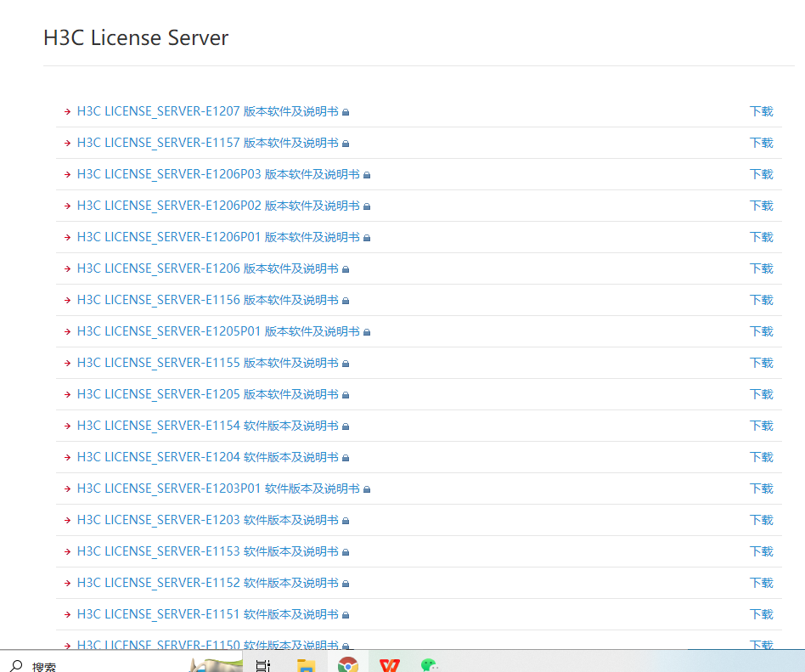Image resolution: width=805 pixels, height=672 pixels.
Task: Open H3C LICENSE_SERVER-E1203 entry link
Action: tap(208, 520)
